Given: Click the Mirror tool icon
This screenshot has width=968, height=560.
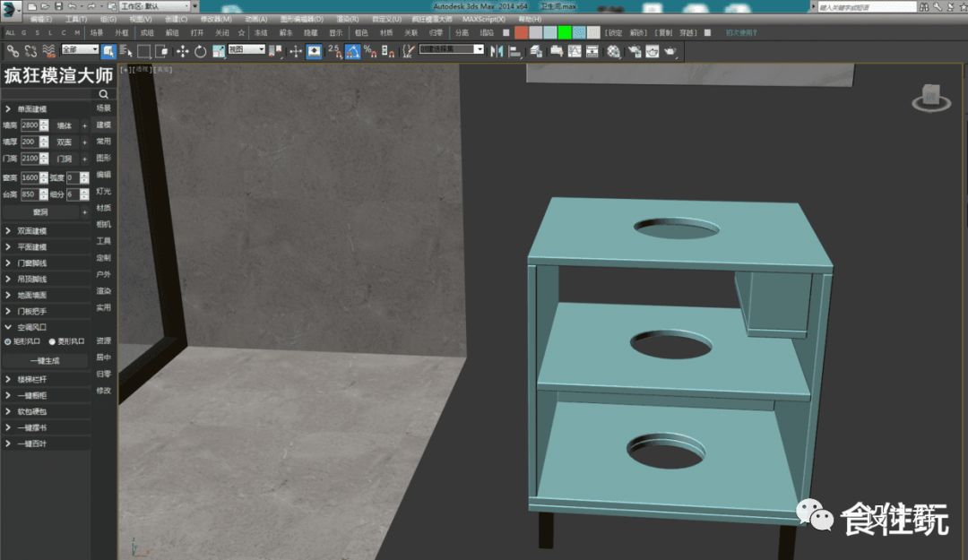Looking at the screenshot, I should [497, 51].
